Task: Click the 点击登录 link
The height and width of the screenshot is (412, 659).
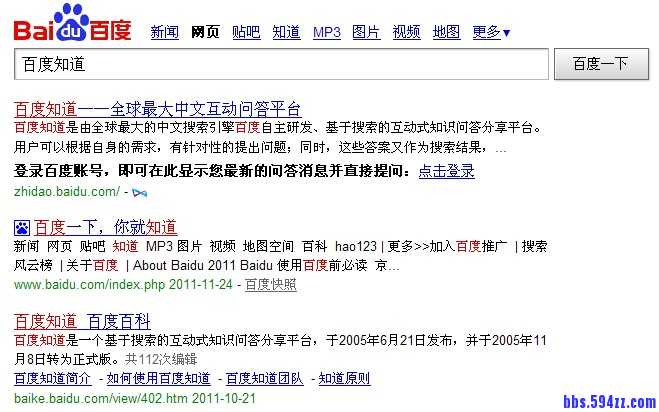Action: tap(446, 171)
